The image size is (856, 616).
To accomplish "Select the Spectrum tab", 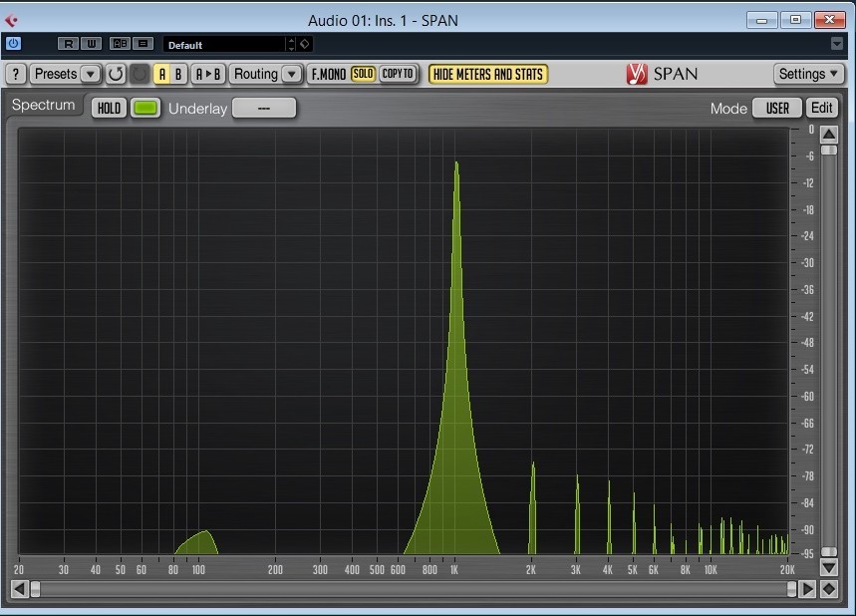I will point(44,105).
